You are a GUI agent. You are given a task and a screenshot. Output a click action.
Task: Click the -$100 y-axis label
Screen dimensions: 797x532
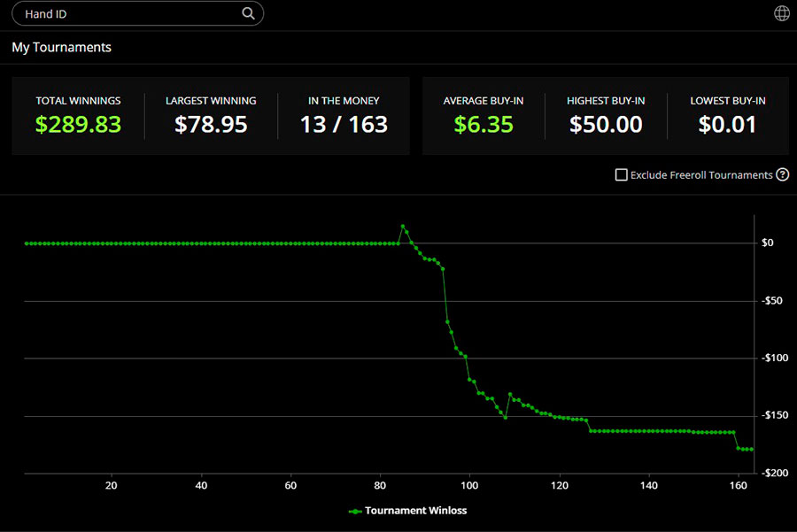pyautogui.click(x=774, y=359)
